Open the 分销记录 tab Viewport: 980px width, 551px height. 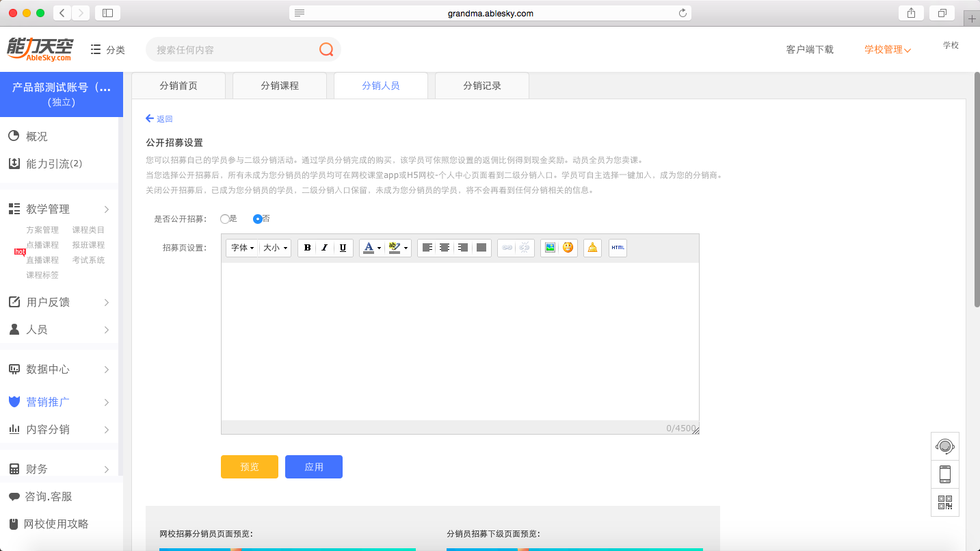tap(482, 86)
